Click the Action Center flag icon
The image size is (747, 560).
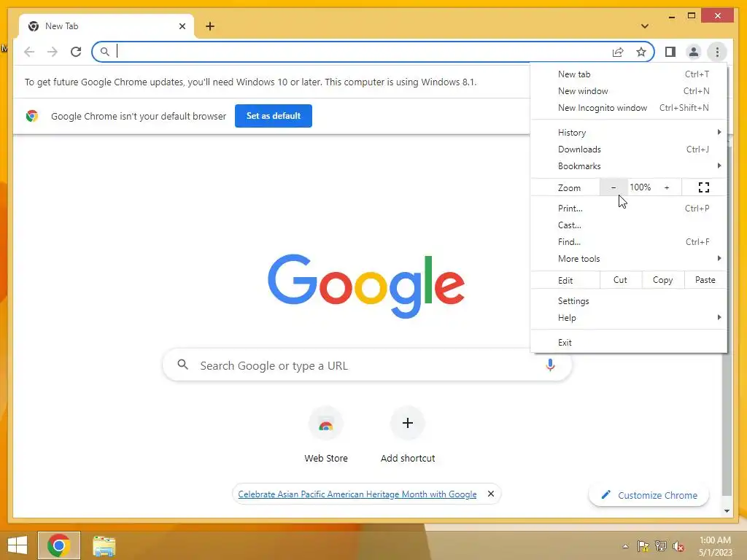tap(643, 546)
